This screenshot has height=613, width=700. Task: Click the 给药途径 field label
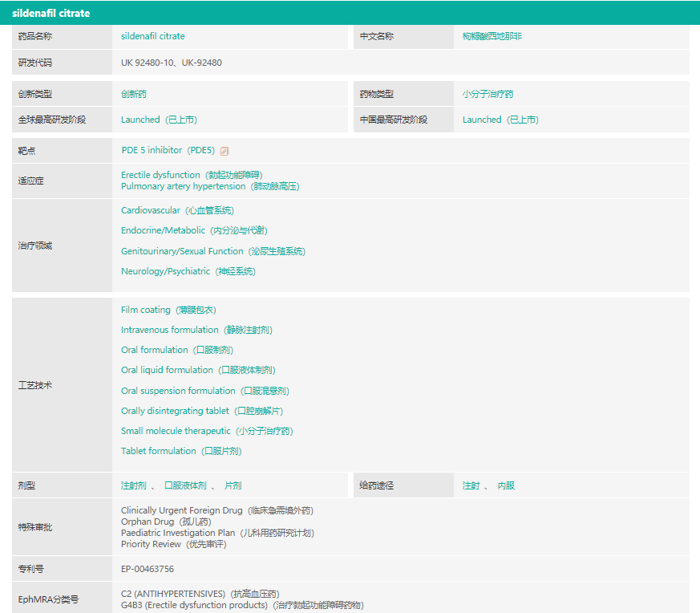(x=377, y=485)
